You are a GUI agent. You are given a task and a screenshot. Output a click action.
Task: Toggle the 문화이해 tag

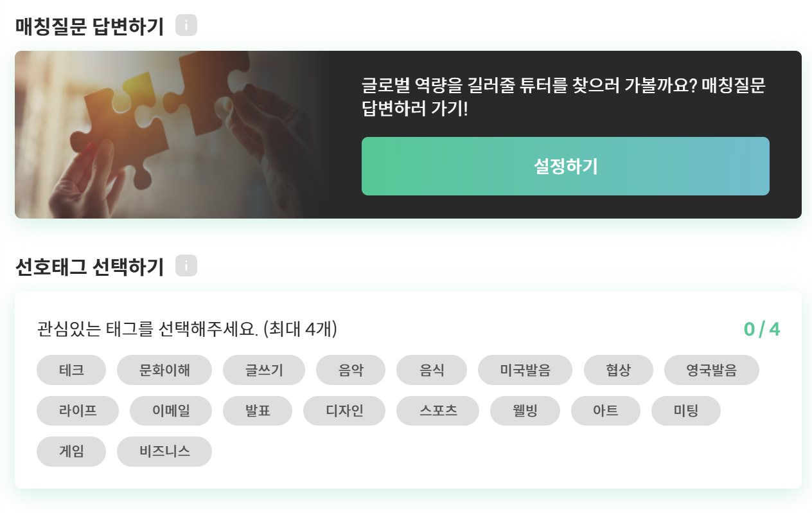[x=164, y=370]
